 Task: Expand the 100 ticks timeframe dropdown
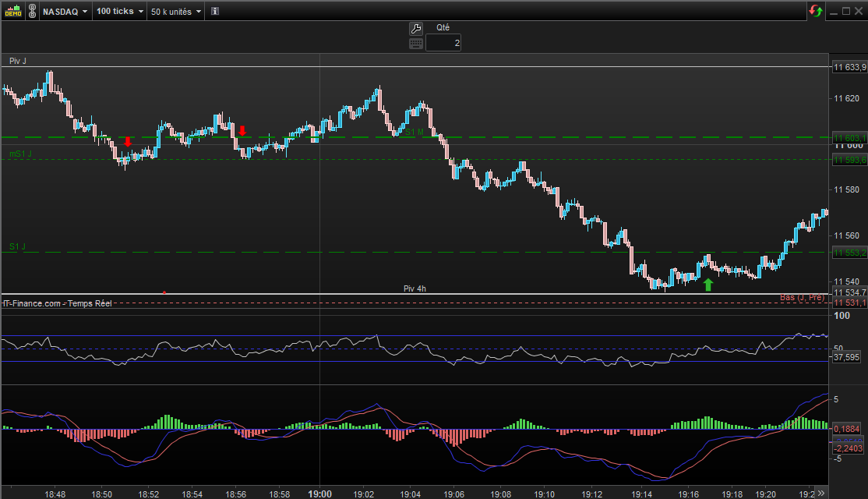(119, 12)
